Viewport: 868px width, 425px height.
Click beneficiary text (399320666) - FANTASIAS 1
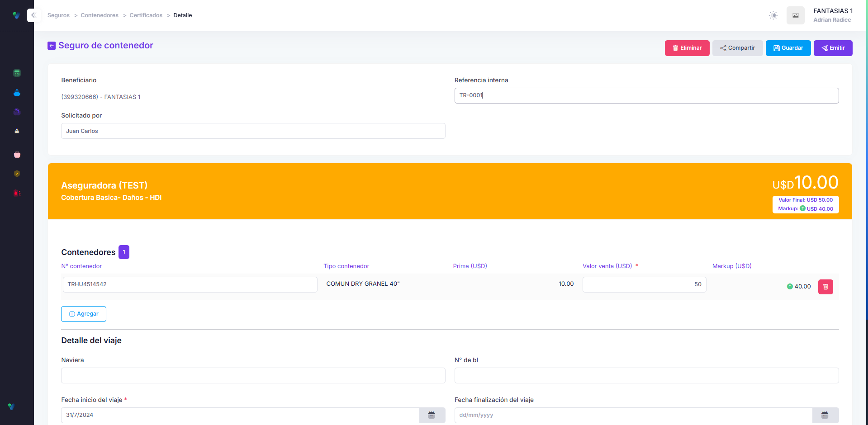pyautogui.click(x=101, y=97)
